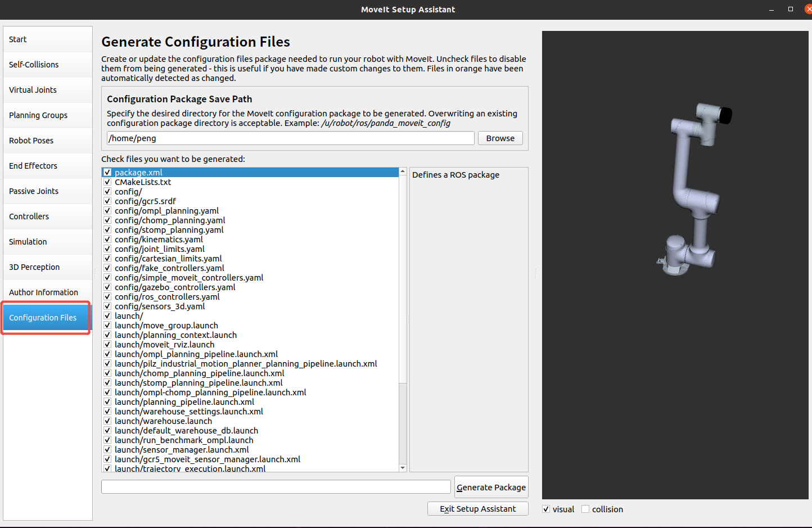This screenshot has width=812, height=528.
Task: Toggle config/joint_limits.yaml checkbox
Action: click(107, 249)
